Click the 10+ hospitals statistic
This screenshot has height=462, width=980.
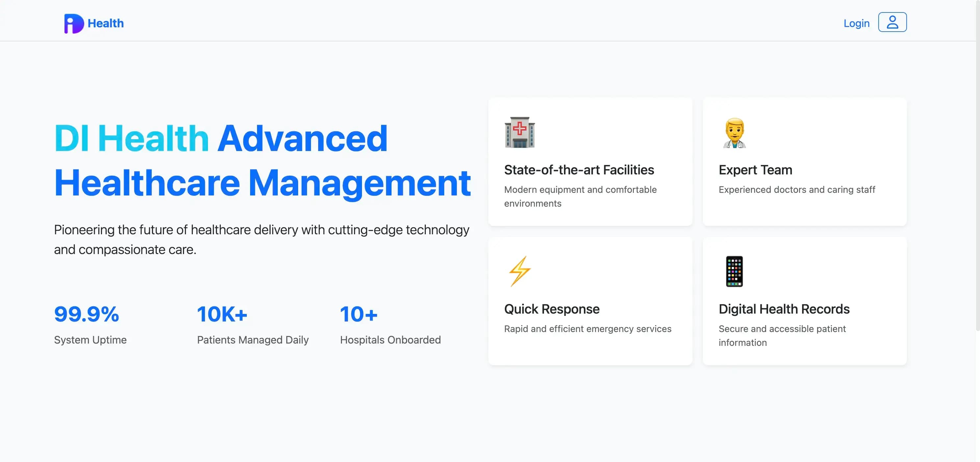click(359, 314)
